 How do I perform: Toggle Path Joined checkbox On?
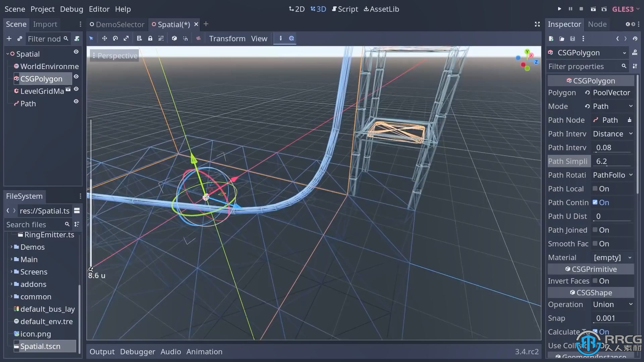coord(595,230)
